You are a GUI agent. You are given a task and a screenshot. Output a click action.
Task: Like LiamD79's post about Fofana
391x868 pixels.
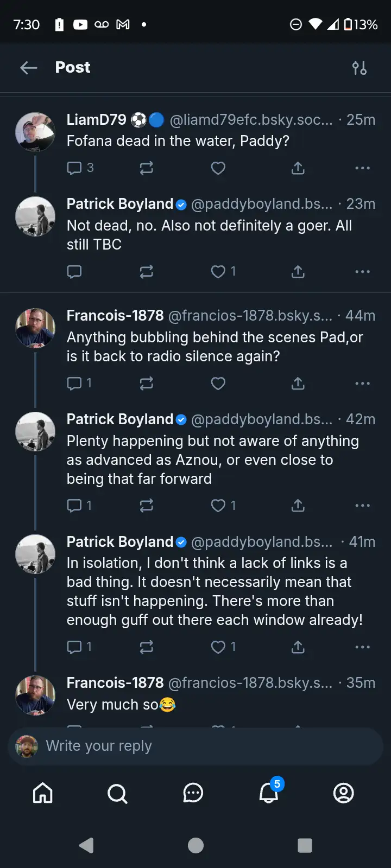[218, 168]
